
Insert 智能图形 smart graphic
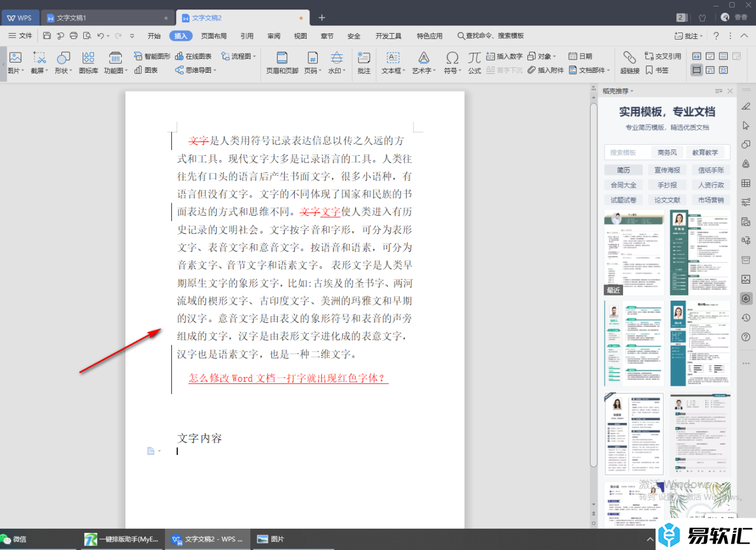pos(152,56)
